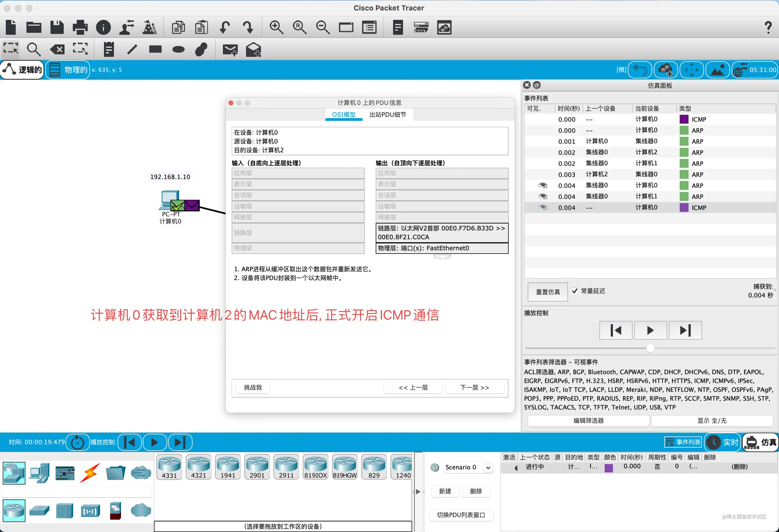Go to previous layer with << 上一层
Viewport: 779px width, 532px height.
point(413,387)
